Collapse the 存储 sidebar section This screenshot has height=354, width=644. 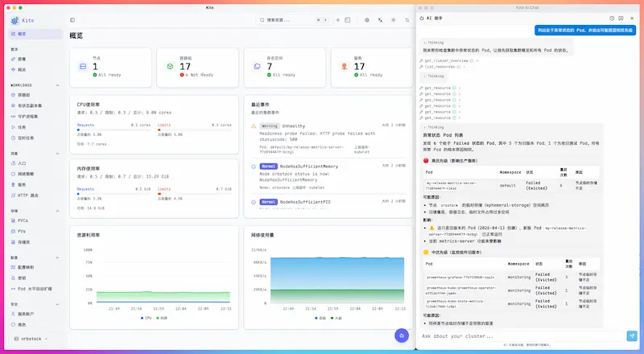[57, 211]
